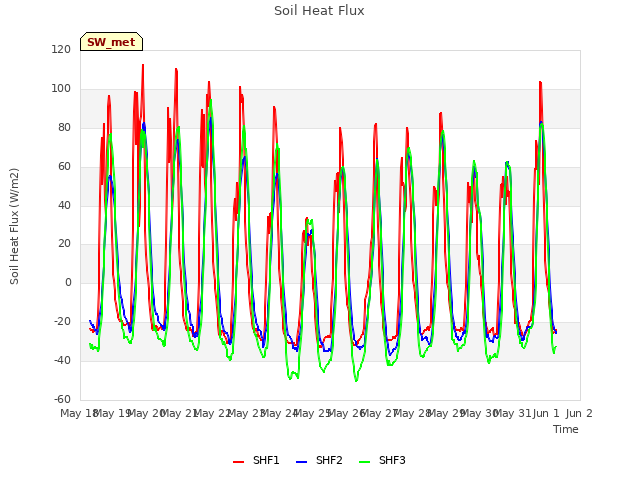Toggle the SHF1 legend entry
This screenshot has height=480, width=640.
pyautogui.click(x=256, y=460)
